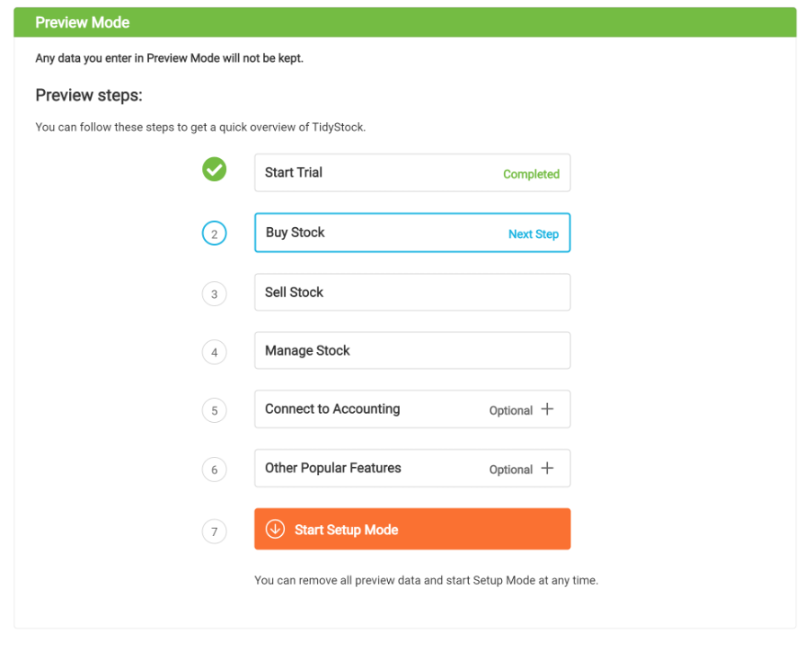Click the download arrow icon in Start Setup Mode
The width and height of the screenshot is (812, 650).
pos(276,529)
